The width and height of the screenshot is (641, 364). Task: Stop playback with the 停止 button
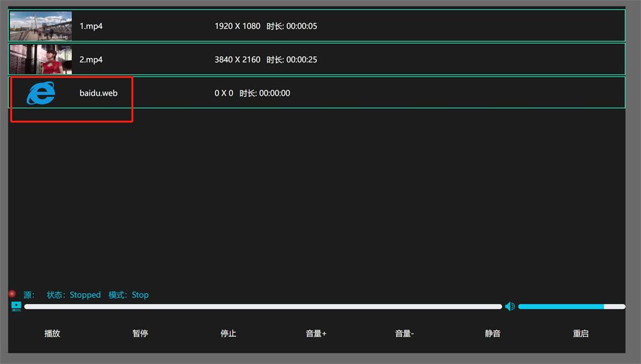tap(228, 333)
